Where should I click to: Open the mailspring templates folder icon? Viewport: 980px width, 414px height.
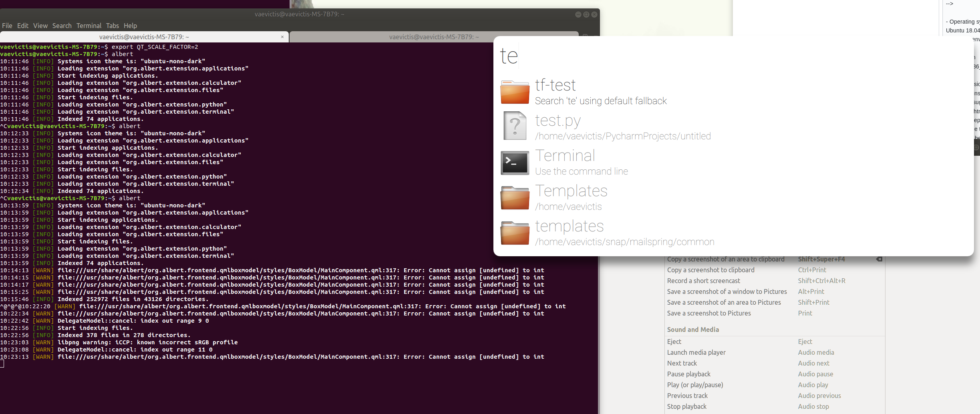[x=514, y=233]
